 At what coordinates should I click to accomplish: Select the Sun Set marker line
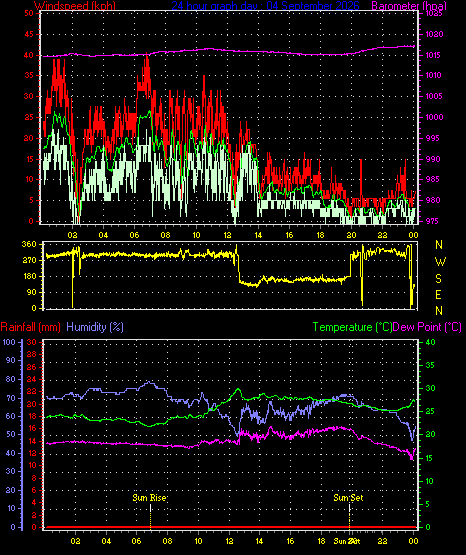[x=350, y=516]
